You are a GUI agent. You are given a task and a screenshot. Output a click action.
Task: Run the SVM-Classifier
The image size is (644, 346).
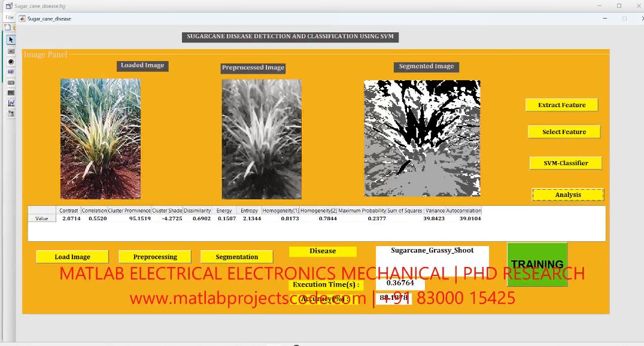tap(565, 163)
